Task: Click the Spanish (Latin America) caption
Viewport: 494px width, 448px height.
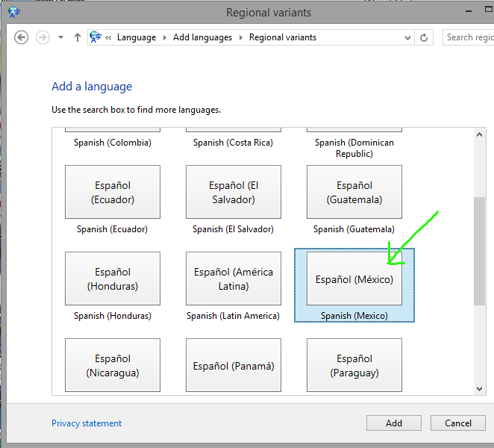Action: coord(233,316)
